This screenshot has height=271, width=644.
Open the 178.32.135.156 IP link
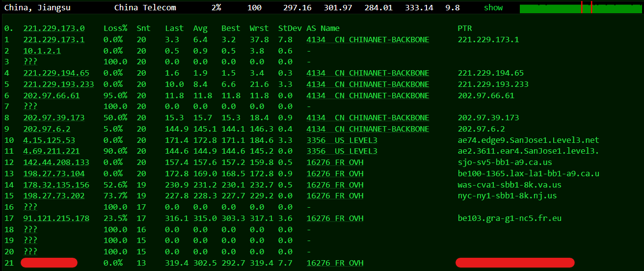click(x=56, y=185)
